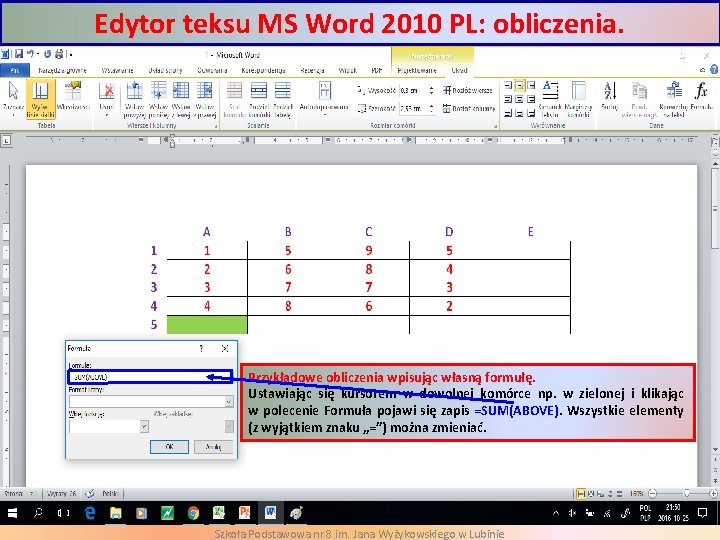Viewport: 720px width, 540px height.
Task: Switch to Wstawianie tab
Action: coord(118,70)
